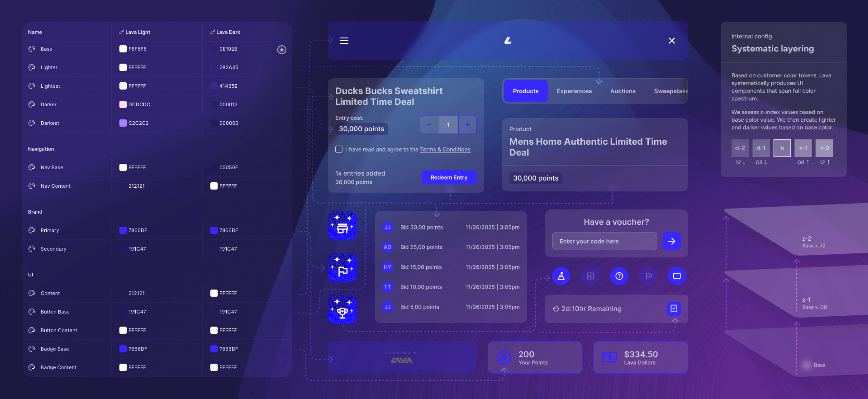Open the Terms & Conditions link
868x399 pixels.
[445, 149]
